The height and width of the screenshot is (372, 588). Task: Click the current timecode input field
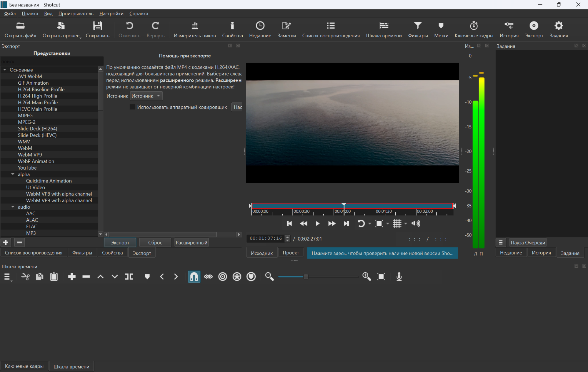coord(266,239)
